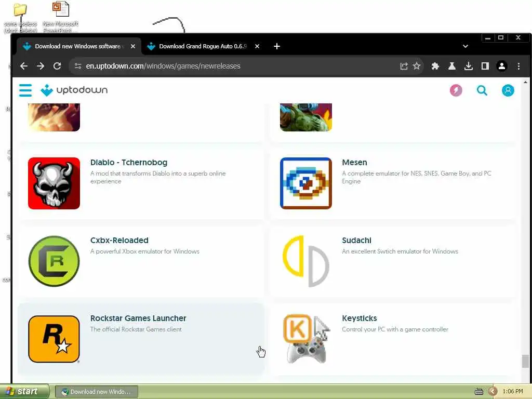Click the taskbar clock 1:06 PM
This screenshot has height=399, width=532.
512,392
